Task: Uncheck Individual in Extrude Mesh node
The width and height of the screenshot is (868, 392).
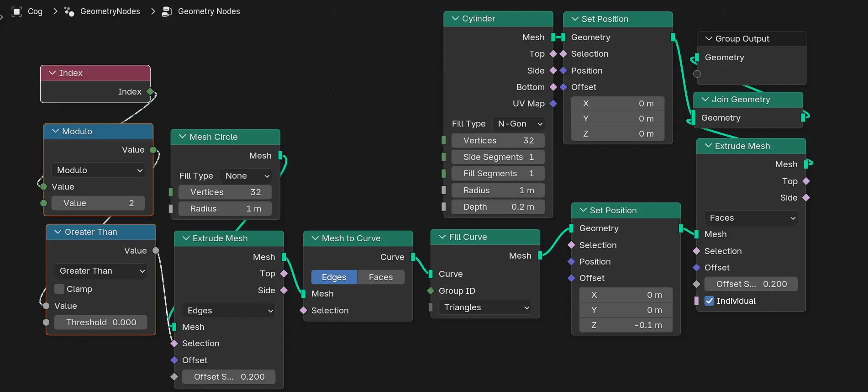Action: (x=709, y=301)
